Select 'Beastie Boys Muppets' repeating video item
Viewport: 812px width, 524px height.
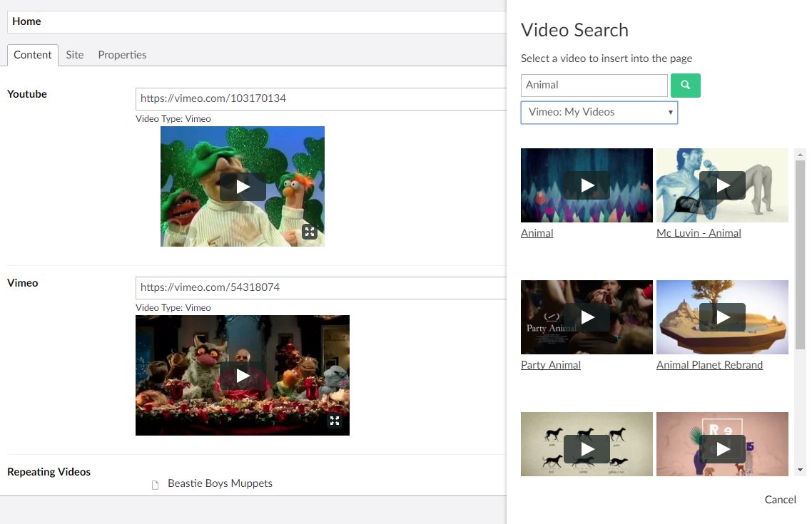click(220, 483)
